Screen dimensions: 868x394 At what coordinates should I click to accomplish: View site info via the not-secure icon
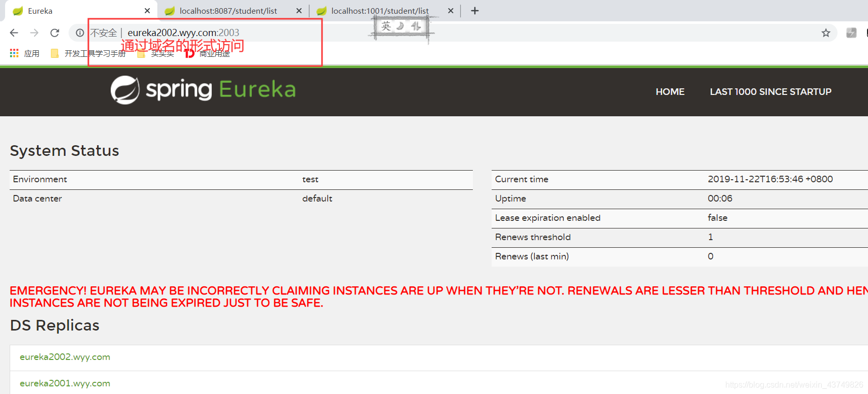(x=80, y=33)
